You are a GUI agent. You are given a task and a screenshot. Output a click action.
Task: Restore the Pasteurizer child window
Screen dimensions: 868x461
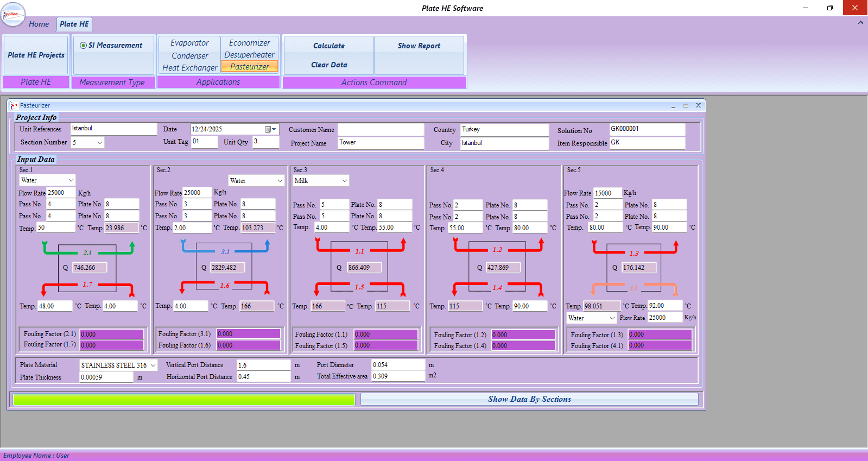pyautogui.click(x=686, y=106)
